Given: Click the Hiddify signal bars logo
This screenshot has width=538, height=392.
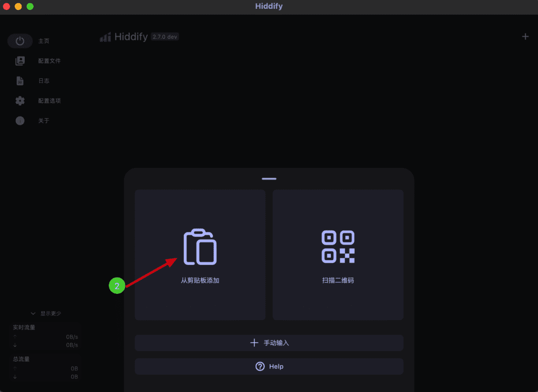Looking at the screenshot, I should 105,37.
